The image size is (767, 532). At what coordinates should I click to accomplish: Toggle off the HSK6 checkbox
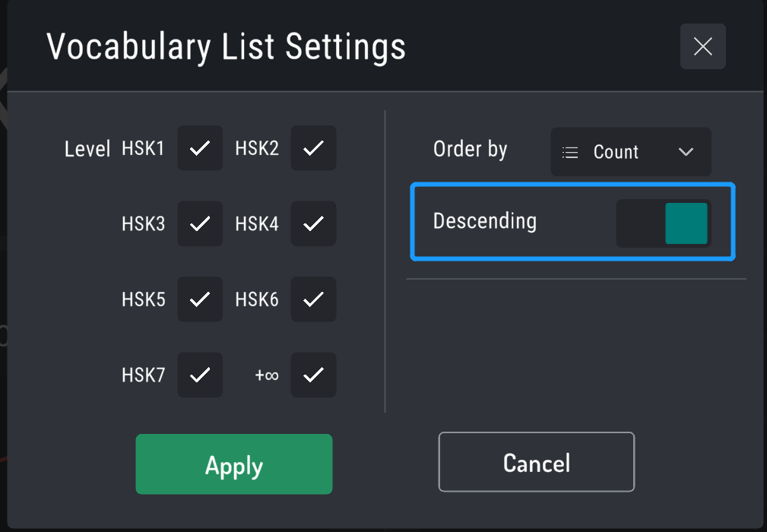tap(313, 299)
